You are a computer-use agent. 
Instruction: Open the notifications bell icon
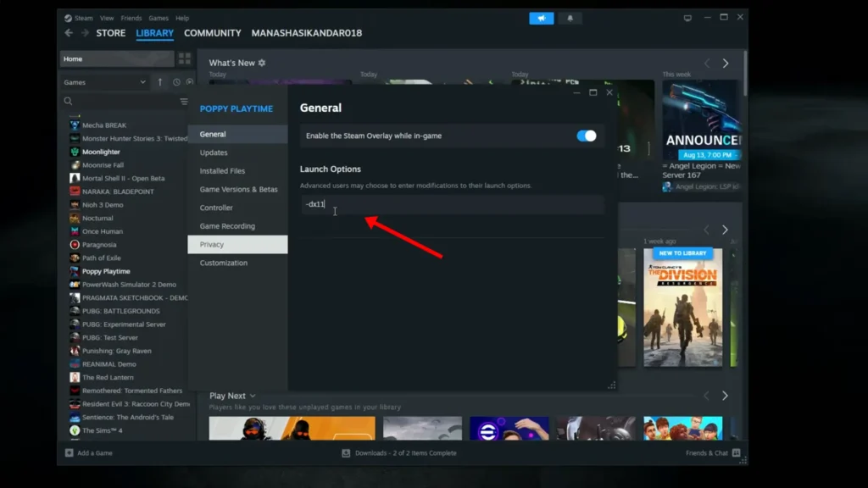coord(570,19)
